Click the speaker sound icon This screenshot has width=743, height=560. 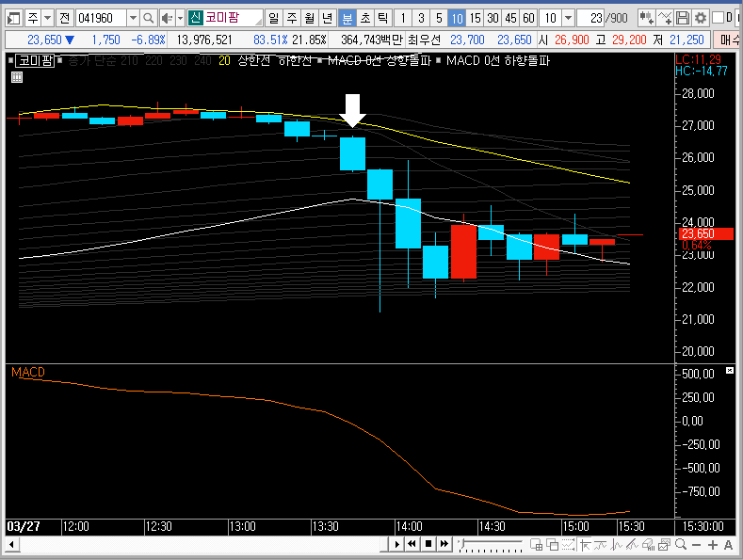point(167,19)
